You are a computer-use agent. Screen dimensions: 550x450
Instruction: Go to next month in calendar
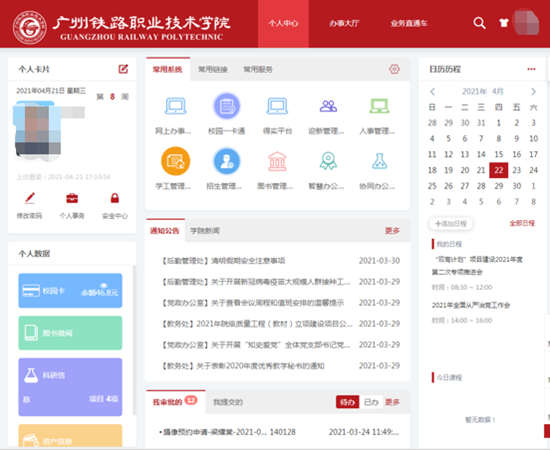click(x=533, y=92)
